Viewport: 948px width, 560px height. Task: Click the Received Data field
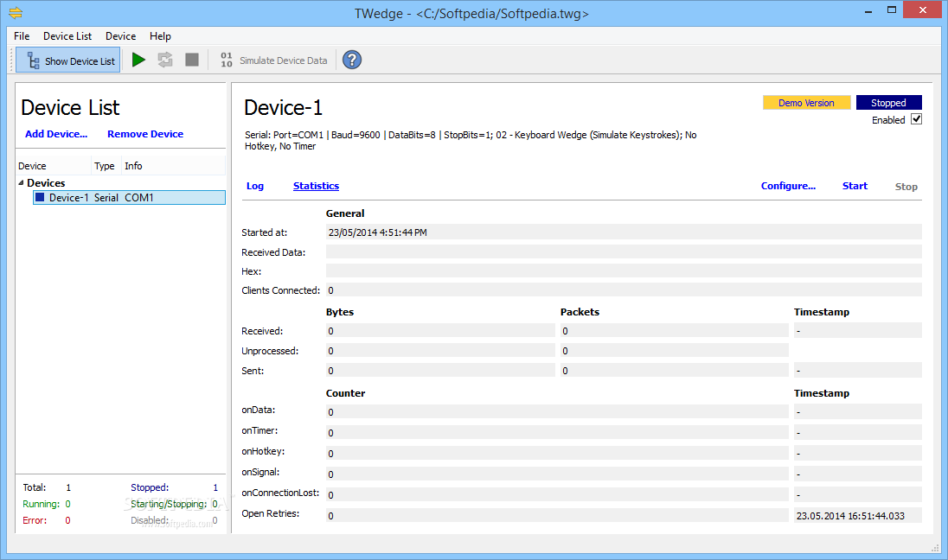[624, 251]
